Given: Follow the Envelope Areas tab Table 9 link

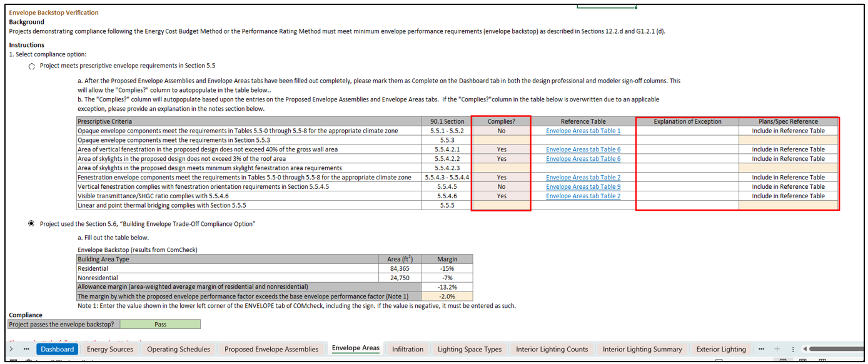Looking at the screenshot, I should [x=583, y=186].
